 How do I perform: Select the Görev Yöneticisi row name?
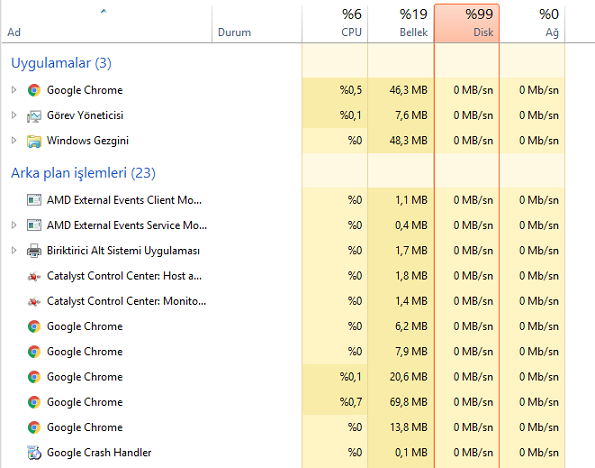click(85, 115)
